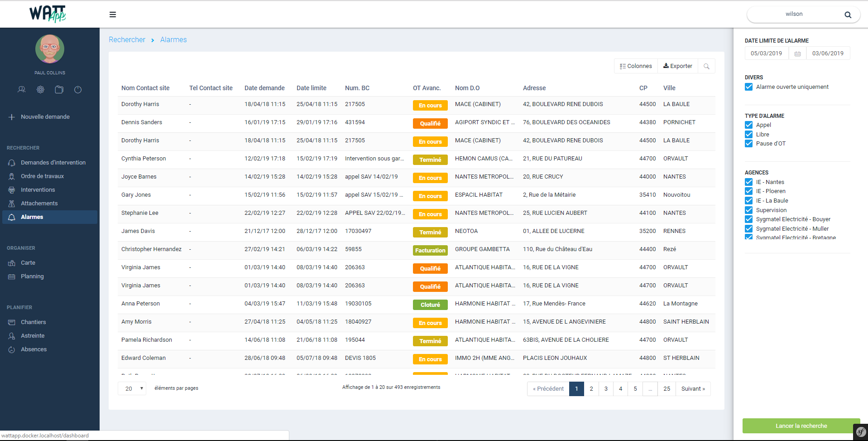The height and width of the screenshot is (441, 868).
Task: Go to the Suivant page
Action: point(693,389)
